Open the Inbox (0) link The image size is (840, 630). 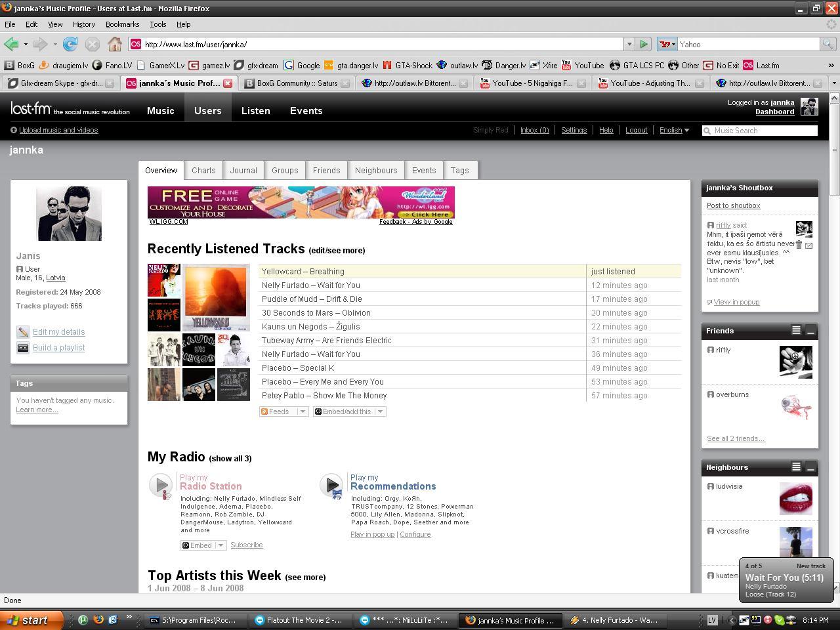pyautogui.click(x=534, y=130)
